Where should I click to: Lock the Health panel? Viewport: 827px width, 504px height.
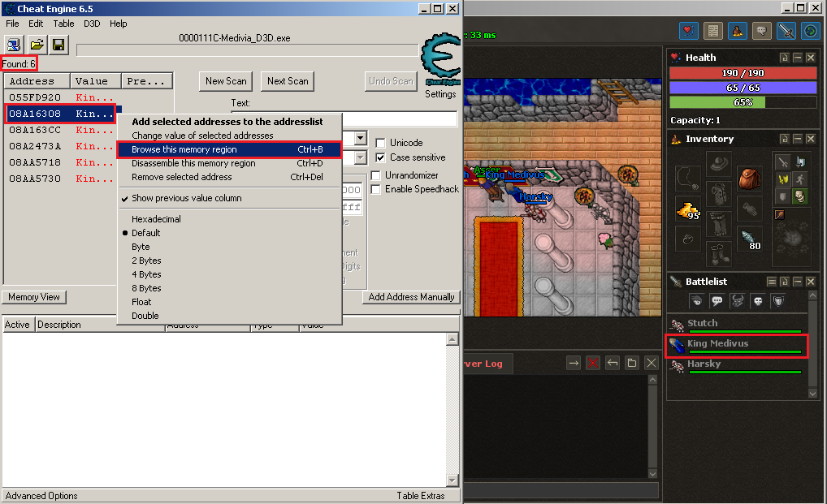point(784,58)
